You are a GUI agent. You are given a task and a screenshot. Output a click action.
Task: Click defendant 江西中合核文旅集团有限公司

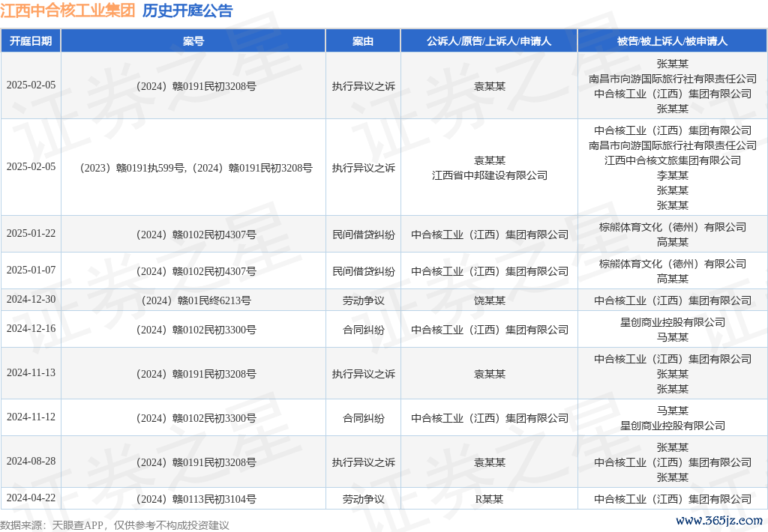point(673,160)
